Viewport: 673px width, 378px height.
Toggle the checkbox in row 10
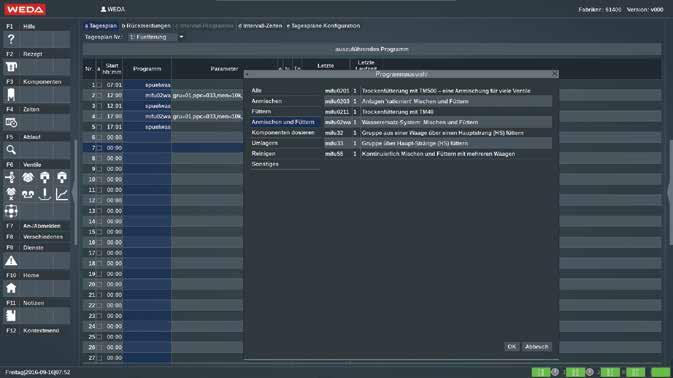(99, 179)
